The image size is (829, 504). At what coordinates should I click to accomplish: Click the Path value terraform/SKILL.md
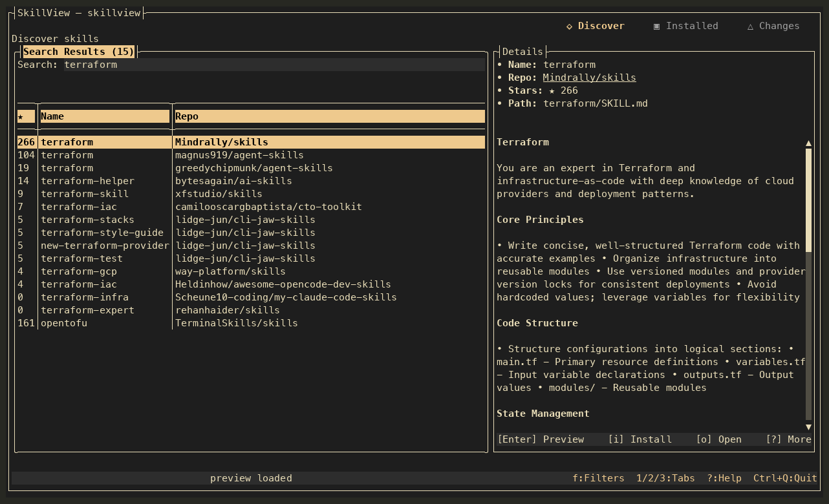(x=596, y=103)
